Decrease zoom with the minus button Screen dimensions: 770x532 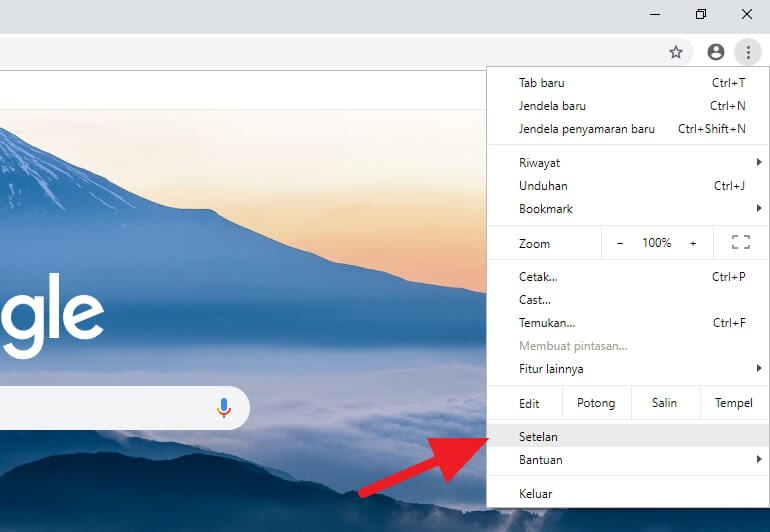point(620,243)
